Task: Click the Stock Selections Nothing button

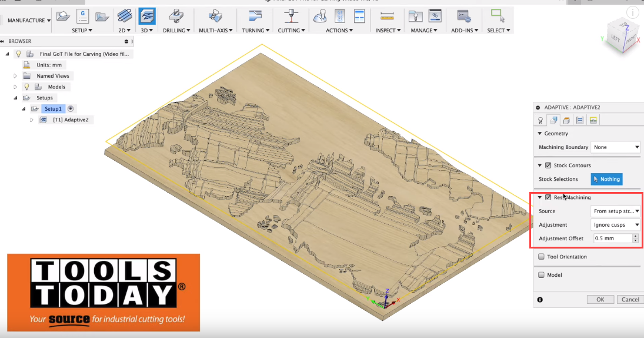Action: coord(606,179)
